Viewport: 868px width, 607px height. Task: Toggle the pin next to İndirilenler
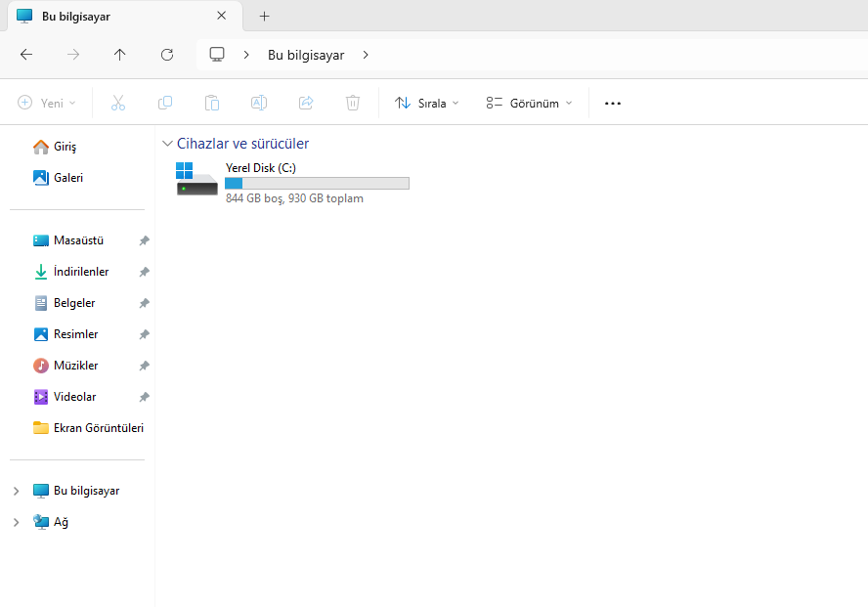144,272
